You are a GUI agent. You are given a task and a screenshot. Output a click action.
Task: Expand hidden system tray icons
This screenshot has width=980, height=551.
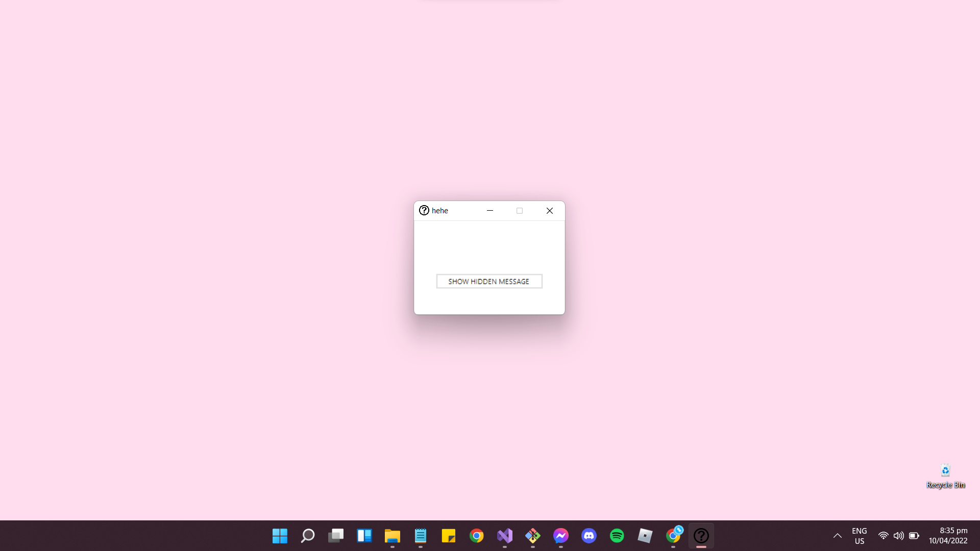tap(838, 536)
